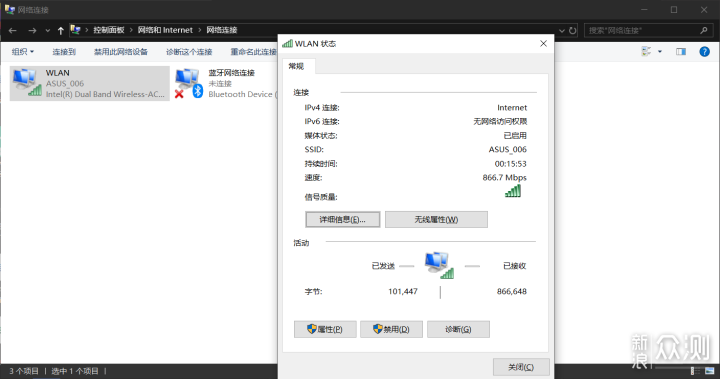Click the SSID value ASUS_006 in dialog

(507, 149)
